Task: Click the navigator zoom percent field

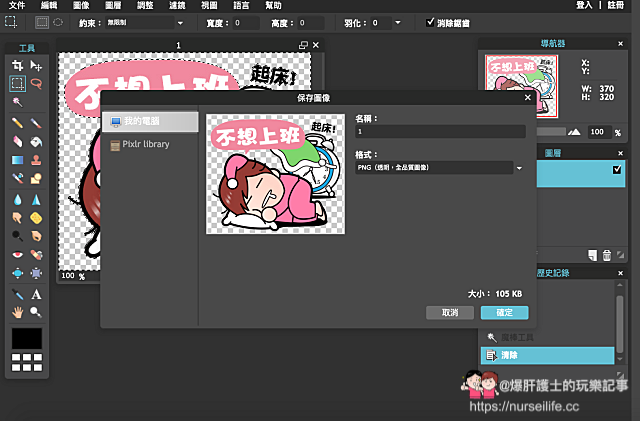Action: coord(599,132)
